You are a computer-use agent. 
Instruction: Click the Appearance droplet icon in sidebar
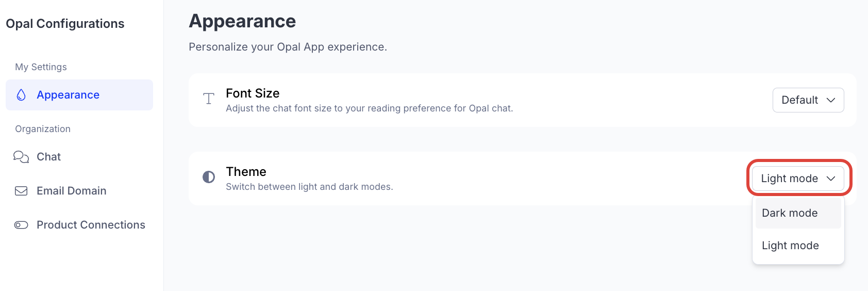point(21,95)
